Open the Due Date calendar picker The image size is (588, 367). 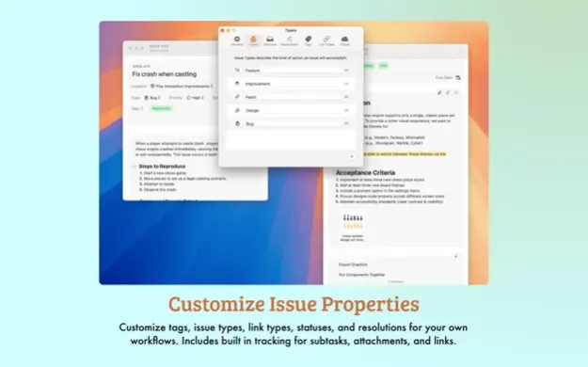point(458,78)
